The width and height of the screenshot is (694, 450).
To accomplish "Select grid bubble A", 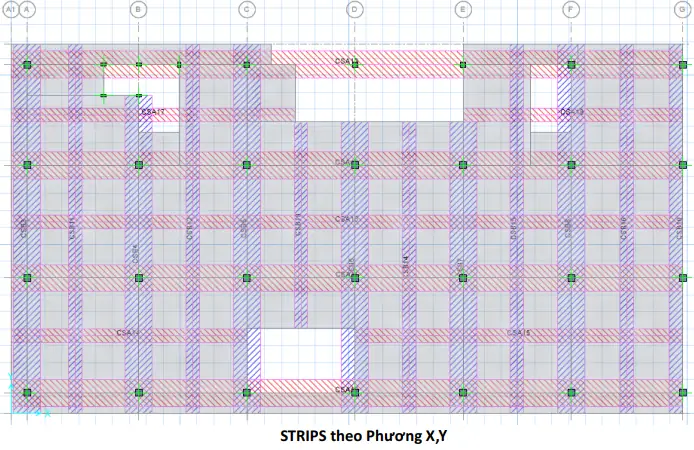I will 27,9.
